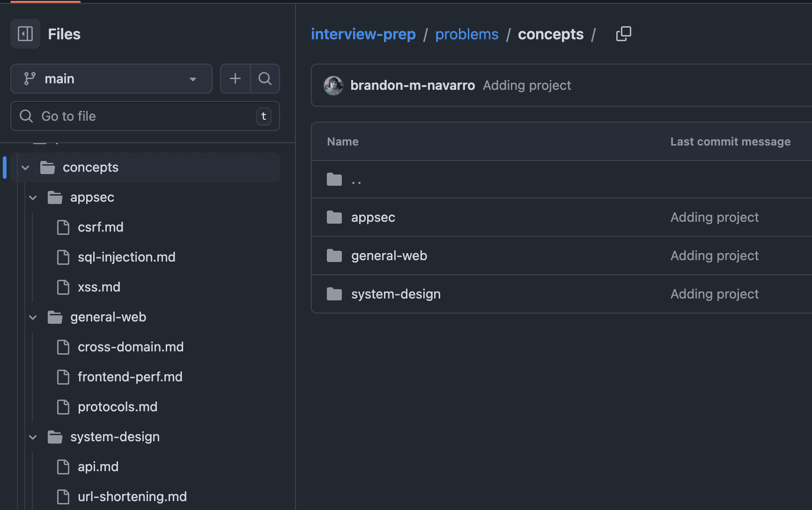Image resolution: width=812 pixels, height=510 pixels.
Task: Collapse the file tree side panel icon
Action: 25,34
